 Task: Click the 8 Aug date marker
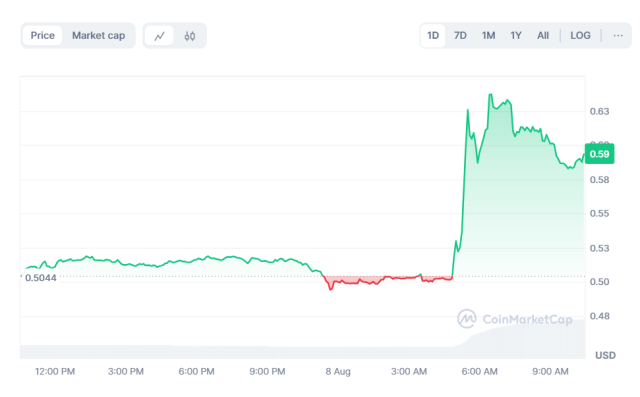(338, 371)
